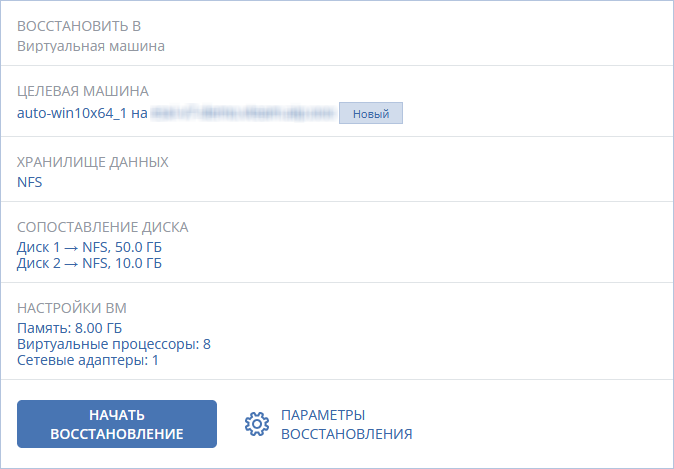Select the auto-win10x64_1 target machine link

click(x=72, y=113)
